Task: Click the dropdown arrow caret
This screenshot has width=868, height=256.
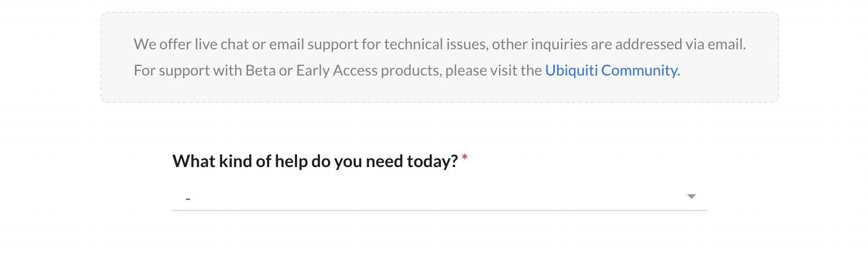Action: point(691,197)
